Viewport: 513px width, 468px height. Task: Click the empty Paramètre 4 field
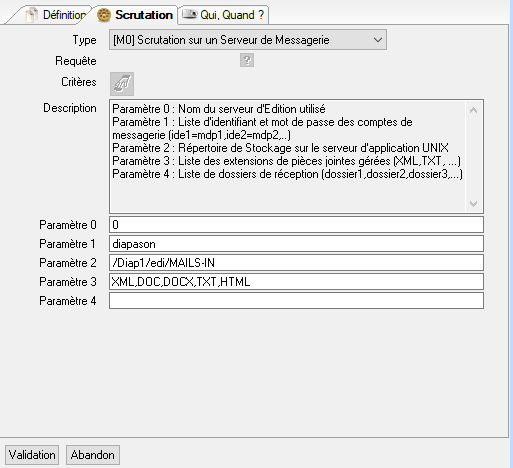coord(296,301)
